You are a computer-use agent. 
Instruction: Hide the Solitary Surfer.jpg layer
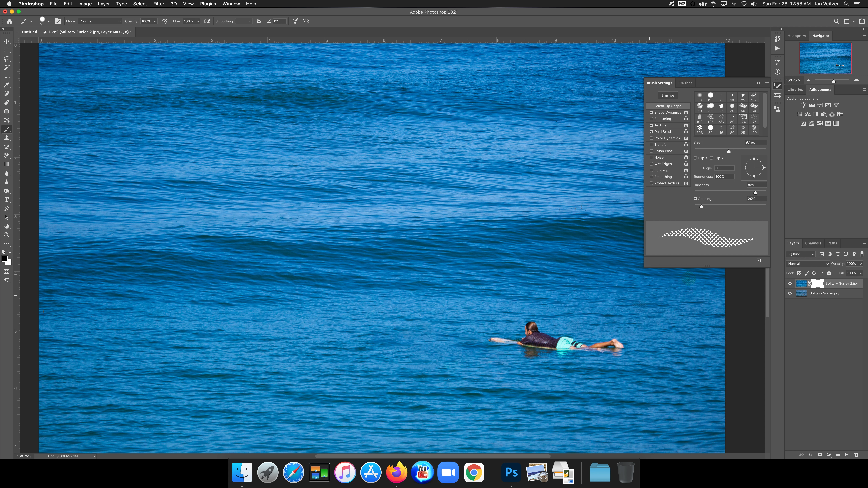(790, 293)
